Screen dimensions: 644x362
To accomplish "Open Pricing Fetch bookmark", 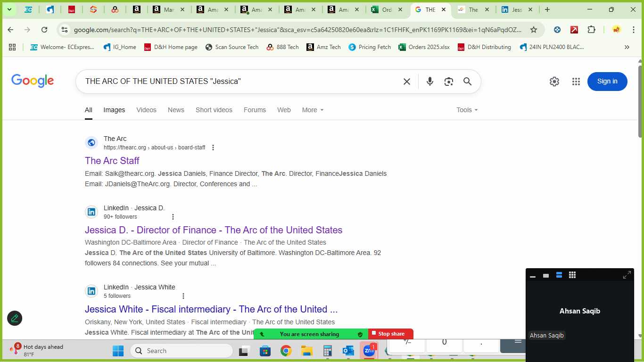I will tap(370, 47).
